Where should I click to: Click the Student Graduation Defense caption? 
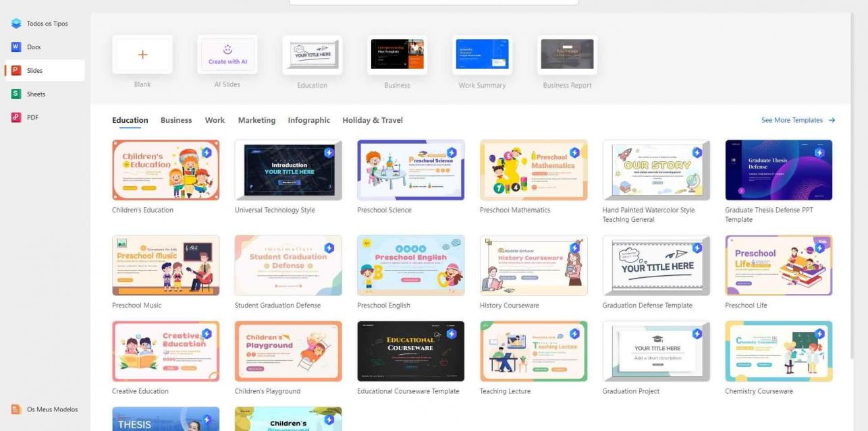(277, 305)
